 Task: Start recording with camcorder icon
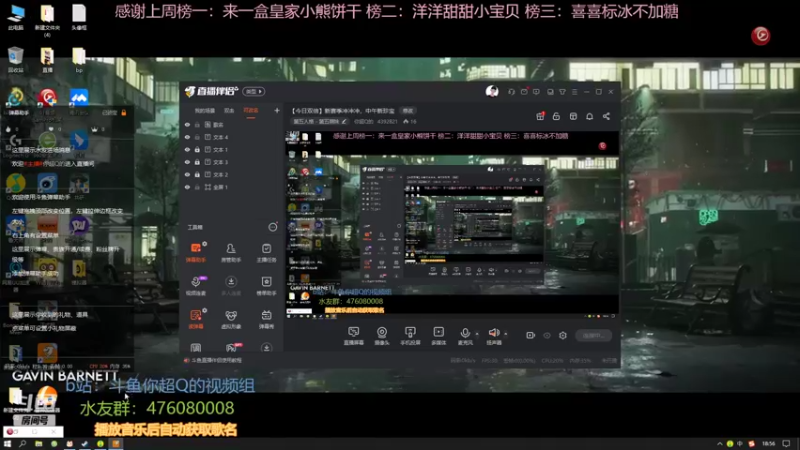point(531,335)
